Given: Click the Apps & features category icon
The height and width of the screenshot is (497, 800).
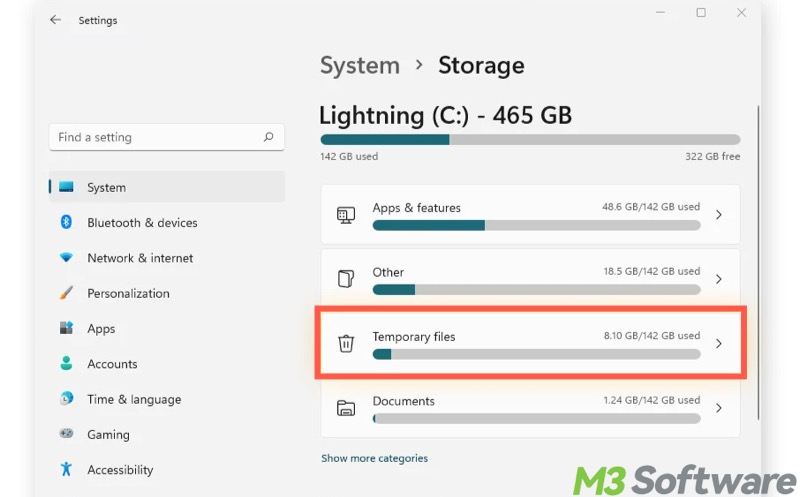Looking at the screenshot, I should pyautogui.click(x=346, y=215).
